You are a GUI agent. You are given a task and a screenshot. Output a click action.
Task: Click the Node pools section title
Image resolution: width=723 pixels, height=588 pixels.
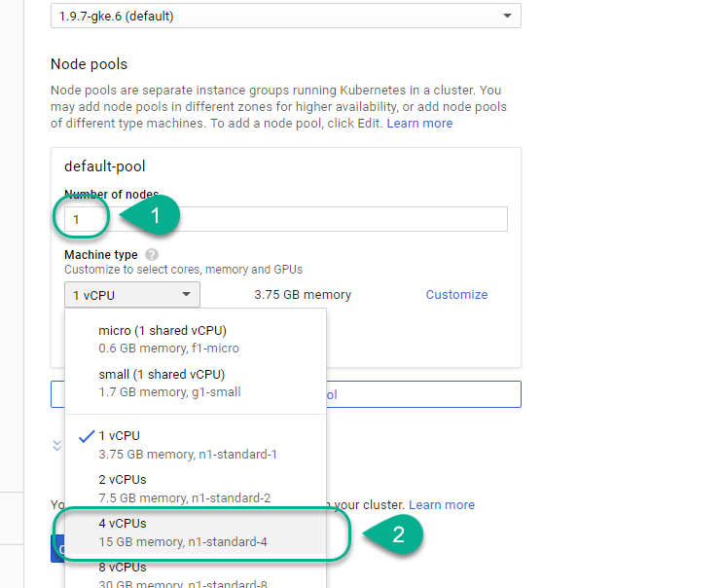click(89, 64)
